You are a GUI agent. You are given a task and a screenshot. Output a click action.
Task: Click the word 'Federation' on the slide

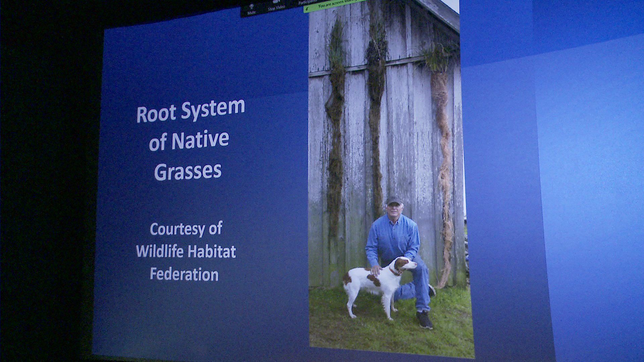click(184, 274)
